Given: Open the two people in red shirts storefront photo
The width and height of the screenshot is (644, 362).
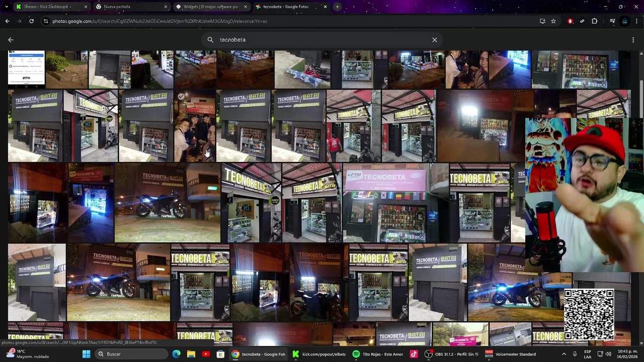Looking at the screenshot, I should [x=353, y=126].
